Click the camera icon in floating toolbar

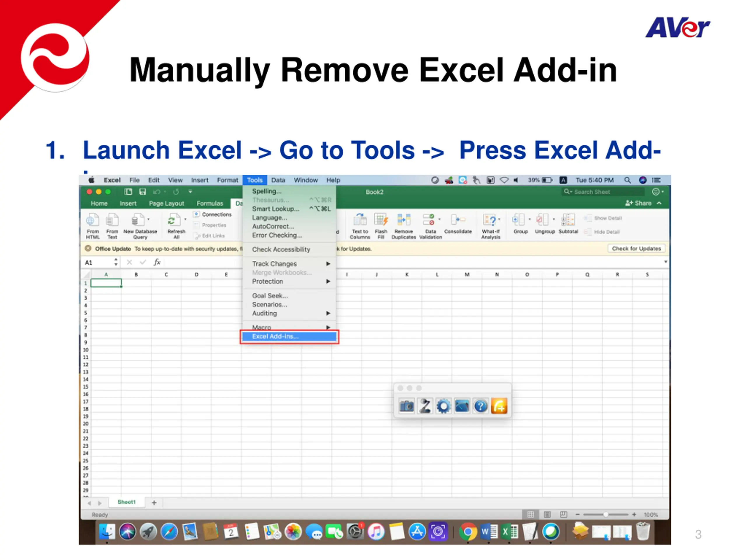click(406, 406)
